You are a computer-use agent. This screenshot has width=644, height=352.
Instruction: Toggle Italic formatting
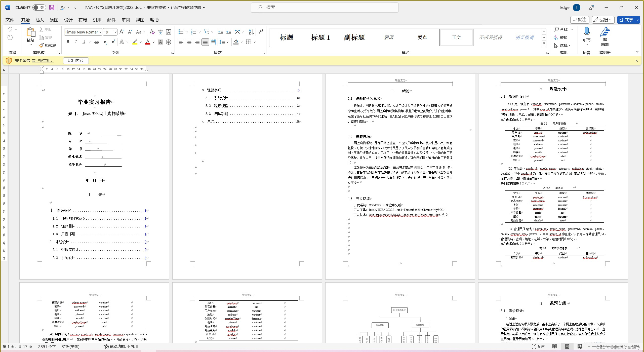pyautogui.click(x=76, y=42)
